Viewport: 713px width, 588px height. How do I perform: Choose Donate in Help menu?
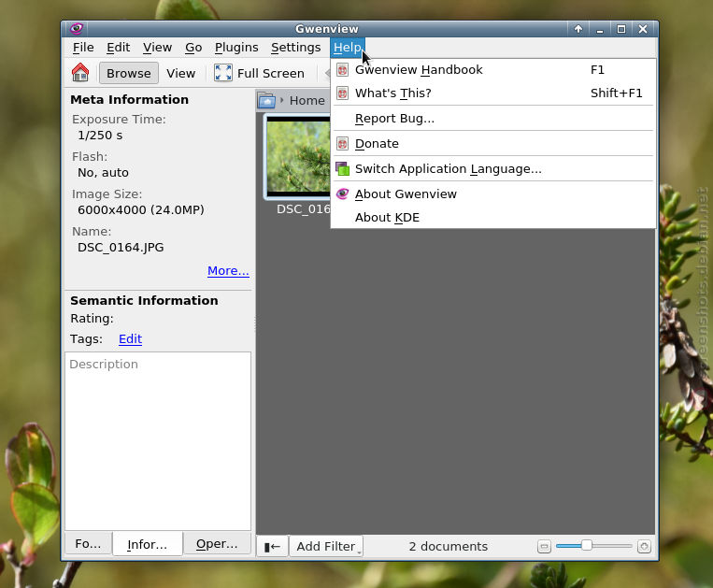point(493,144)
